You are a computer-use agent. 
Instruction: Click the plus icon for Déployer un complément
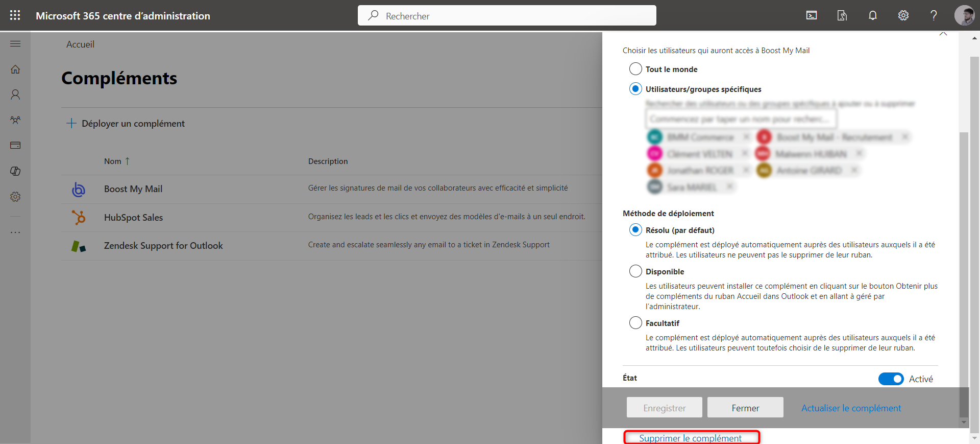[x=71, y=124]
